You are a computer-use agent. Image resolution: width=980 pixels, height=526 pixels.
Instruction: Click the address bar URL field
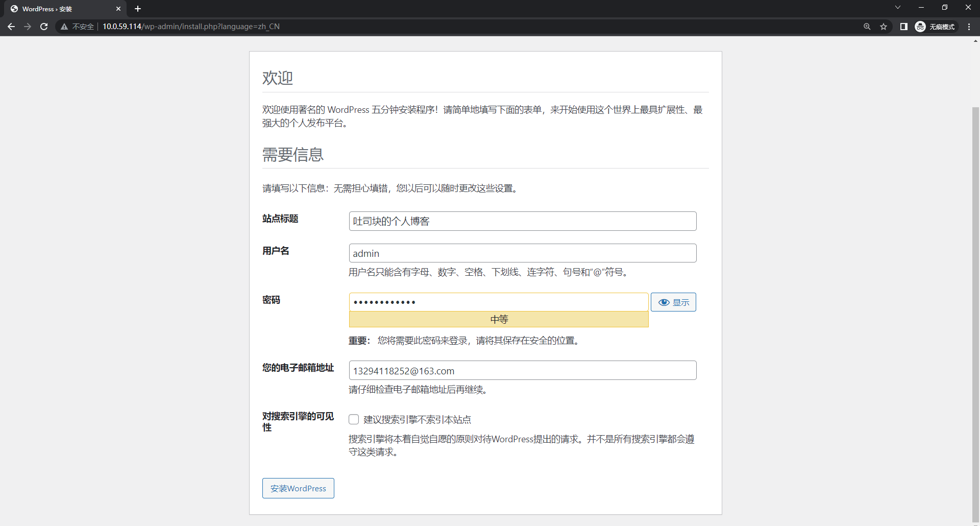459,27
